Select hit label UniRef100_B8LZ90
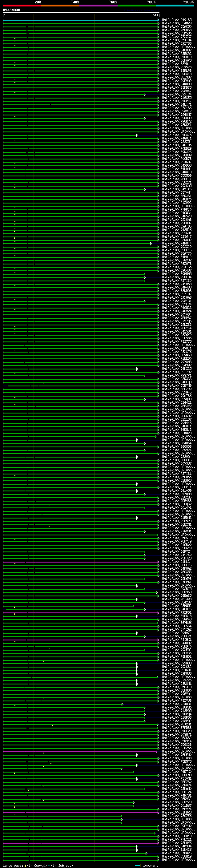Screen dimensions: 197x868 click(x=177, y=389)
